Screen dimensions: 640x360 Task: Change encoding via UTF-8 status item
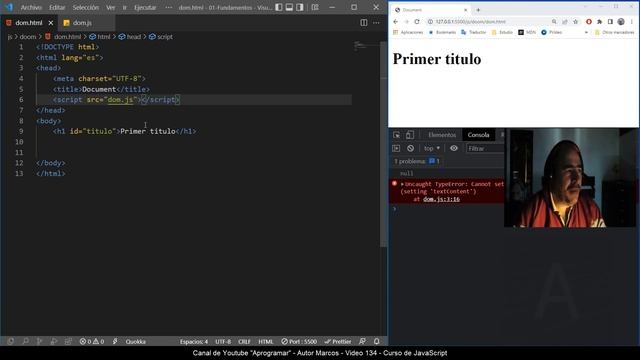(x=223, y=341)
